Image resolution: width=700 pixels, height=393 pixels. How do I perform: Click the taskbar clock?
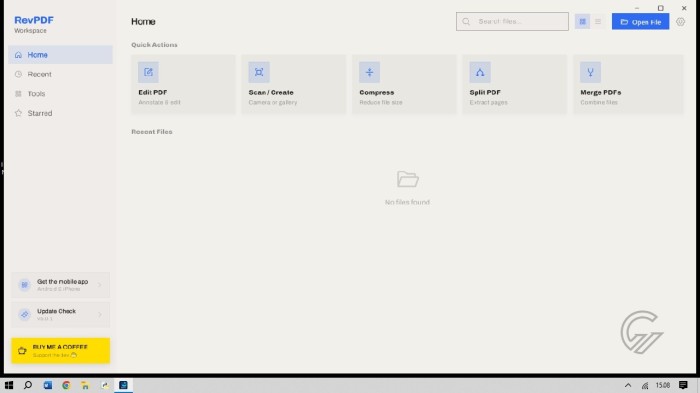click(x=662, y=385)
